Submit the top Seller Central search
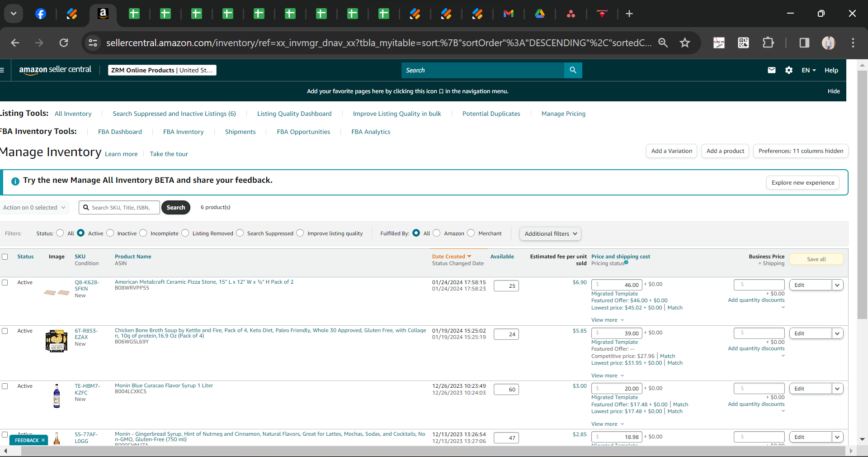The image size is (868, 457). [573, 70]
